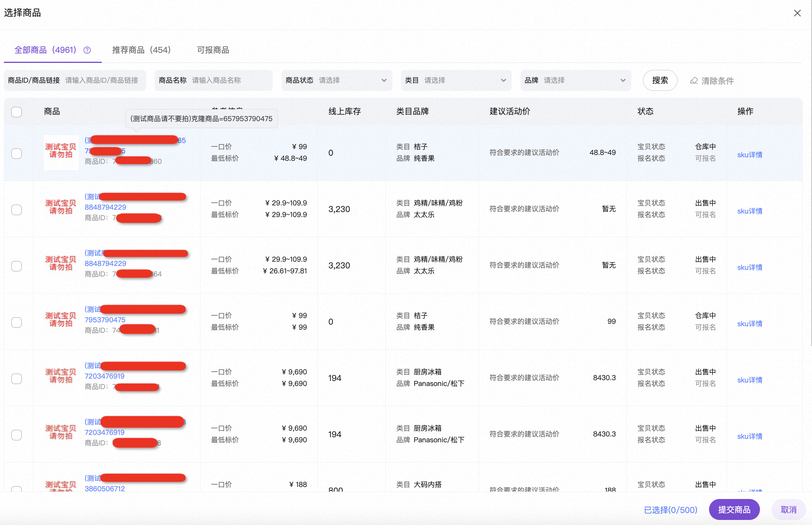Open sku详情 for 桔子 row priced 99
The image size is (812, 525).
[x=749, y=323]
